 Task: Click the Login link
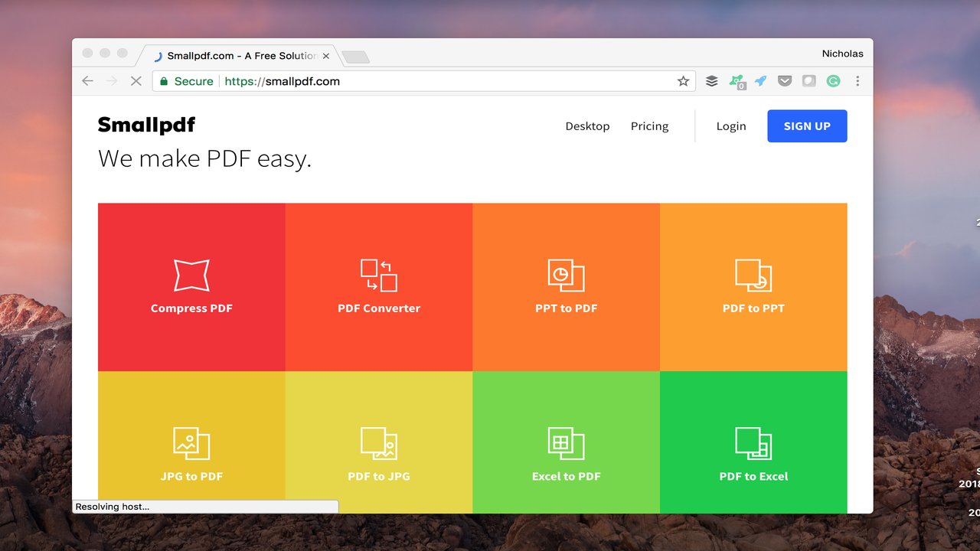pos(731,126)
